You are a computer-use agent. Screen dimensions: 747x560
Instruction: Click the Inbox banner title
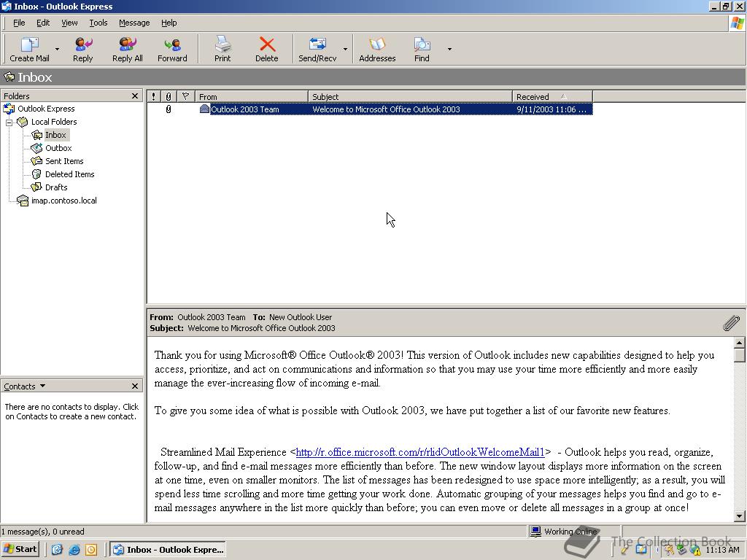(35, 77)
